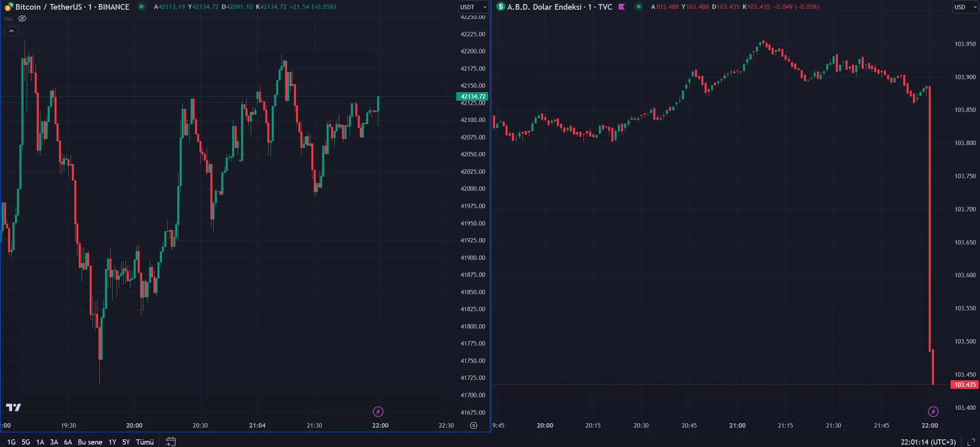This screenshot has height=447, width=980.
Task: Click the 42134.72 current price label
Action: [472, 96]
